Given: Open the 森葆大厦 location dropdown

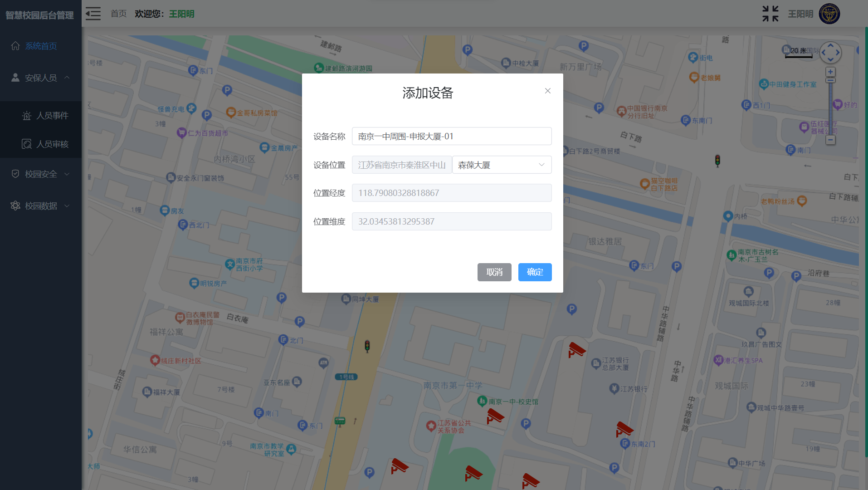Looking at the screenshot, I should tap(502, 165).
